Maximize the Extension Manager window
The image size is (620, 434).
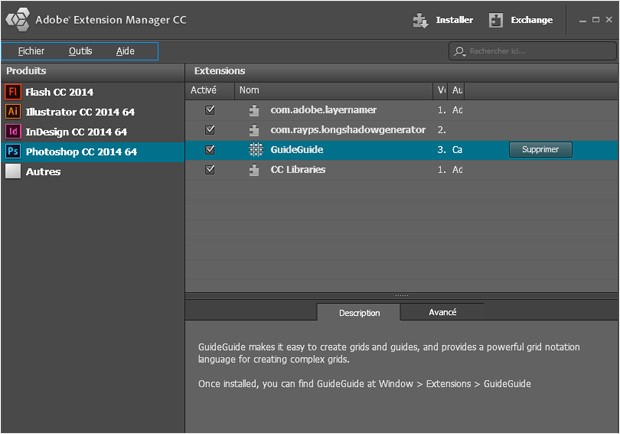[595, 19]
